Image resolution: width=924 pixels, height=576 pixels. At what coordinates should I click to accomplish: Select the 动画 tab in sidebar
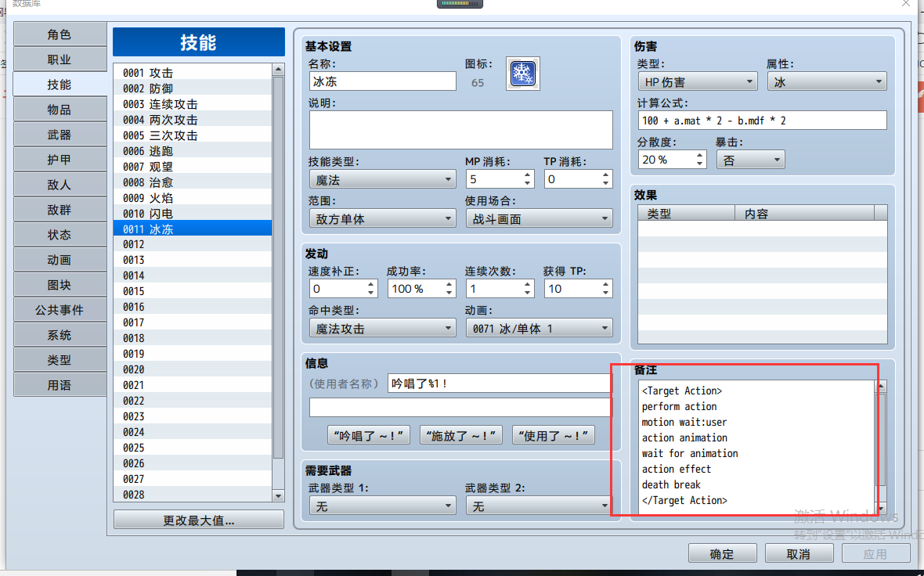pos(60,260)
